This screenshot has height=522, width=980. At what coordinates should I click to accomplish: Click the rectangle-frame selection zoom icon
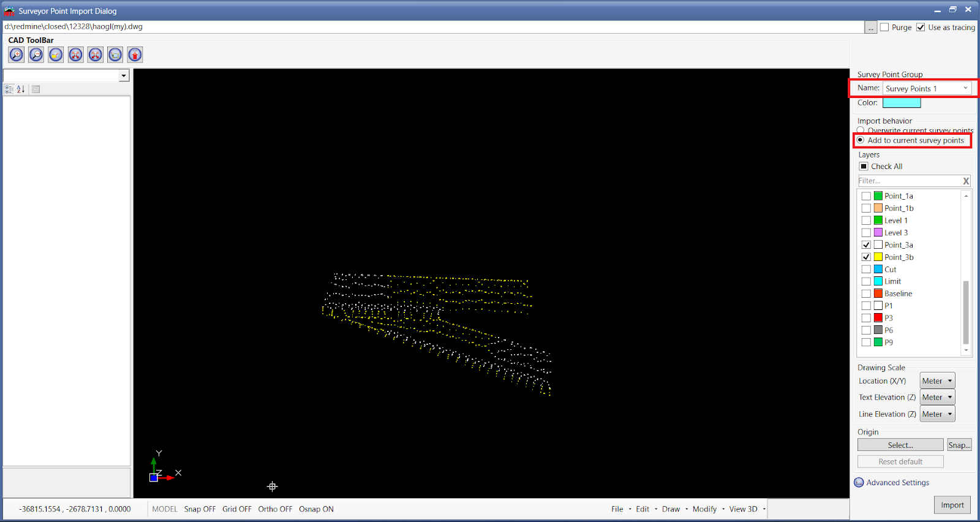(115, 55)
